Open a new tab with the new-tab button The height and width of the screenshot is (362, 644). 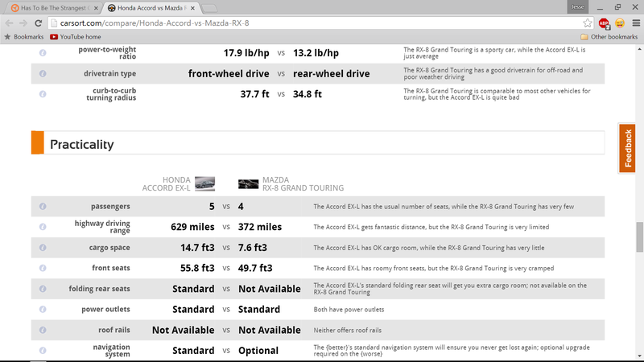click(209, 8)
